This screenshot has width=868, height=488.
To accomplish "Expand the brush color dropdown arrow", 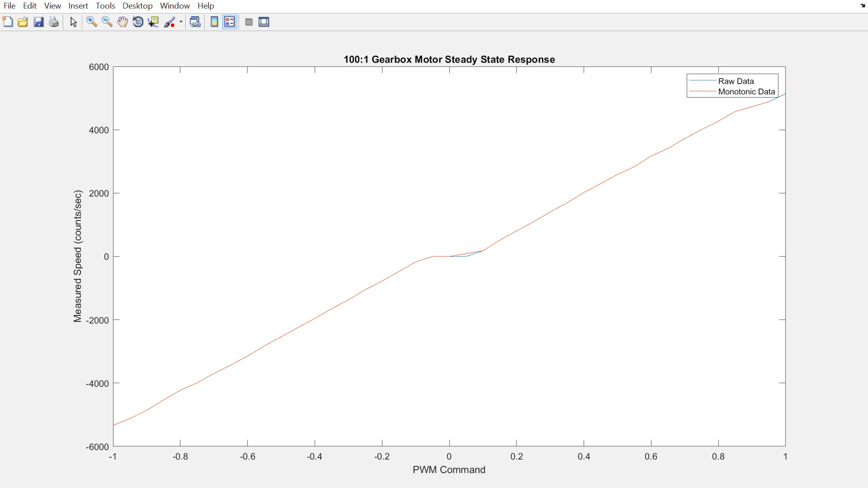I will coord(181,22).
